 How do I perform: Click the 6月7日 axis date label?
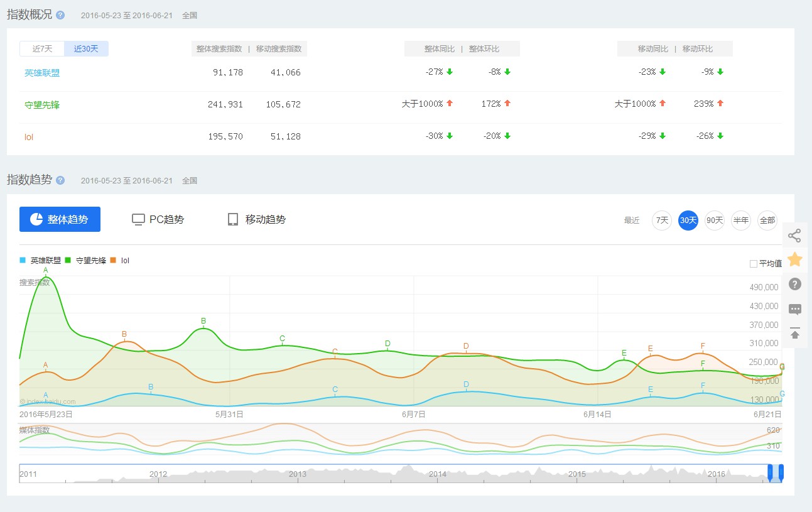coord(414,414)
